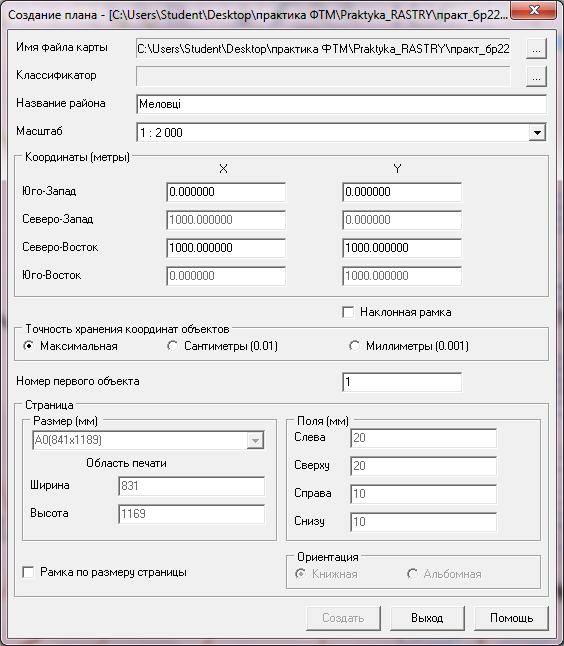Click browse button next to map file name
Image resolution: width=564 pixels, height=646 pixels.
pyautogui.click(x=536, y=49)
